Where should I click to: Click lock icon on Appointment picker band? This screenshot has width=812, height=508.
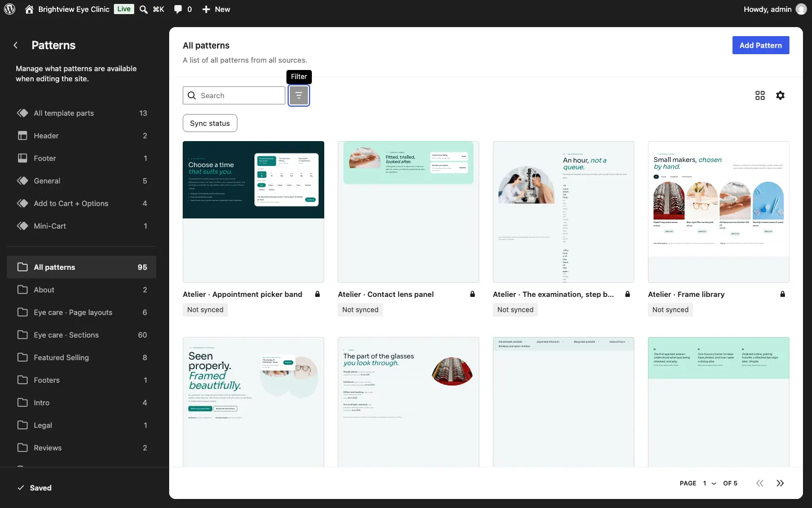317,294
